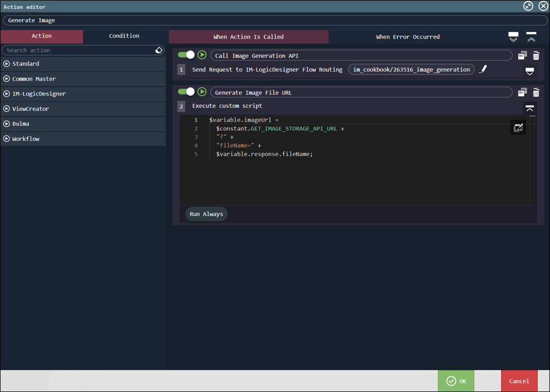
Task: Edit the flow routing with pencil icon
Action: 483,69
